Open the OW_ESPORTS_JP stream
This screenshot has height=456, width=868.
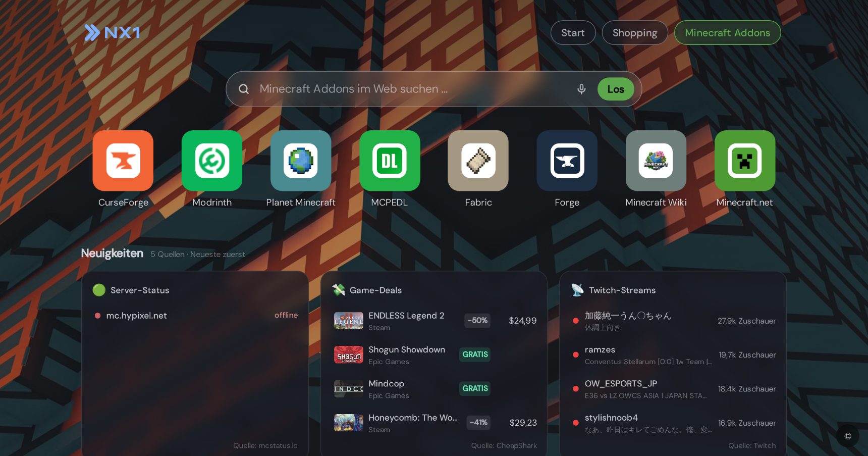674,389
